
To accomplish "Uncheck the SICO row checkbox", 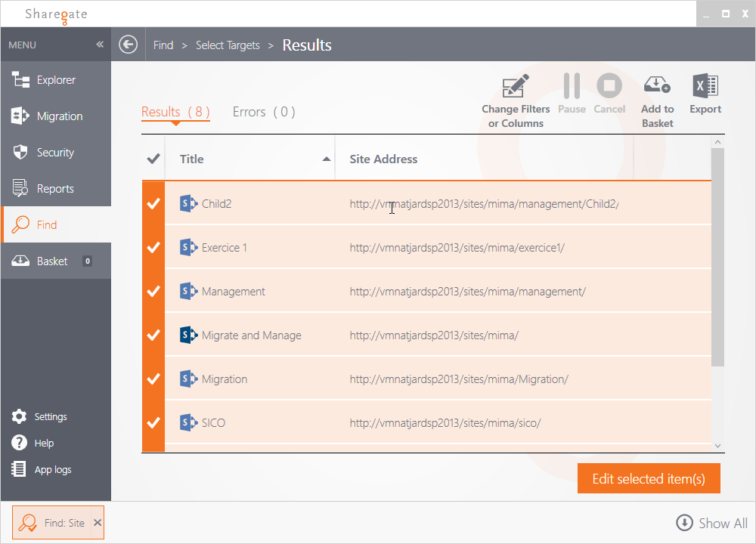I will click(153, 423).
